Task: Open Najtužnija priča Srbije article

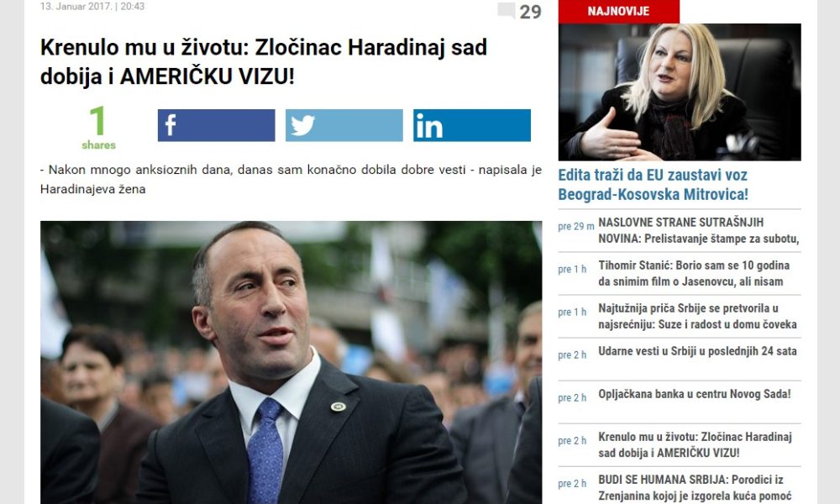Action: 697,316
